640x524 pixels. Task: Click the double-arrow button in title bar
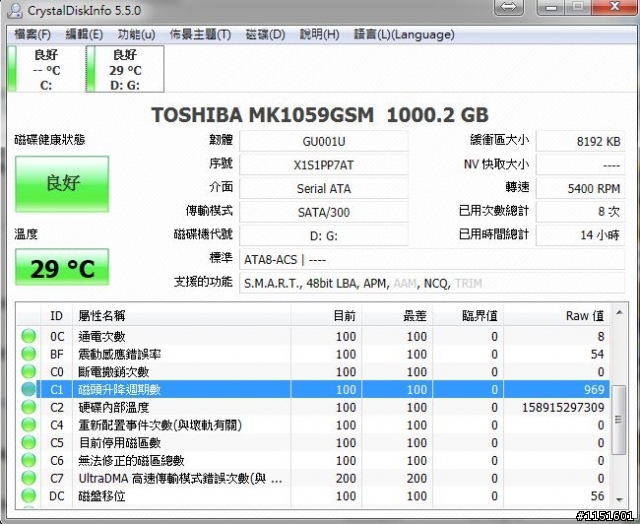click(509, 7)
